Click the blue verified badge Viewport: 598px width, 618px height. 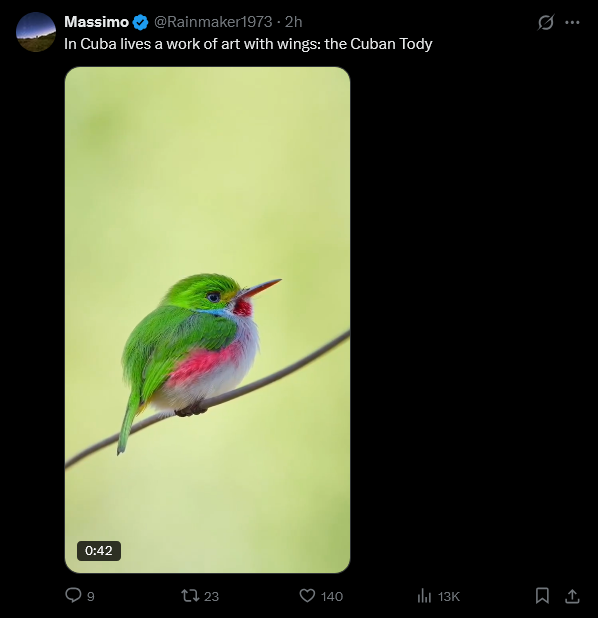tap(140, 22)
